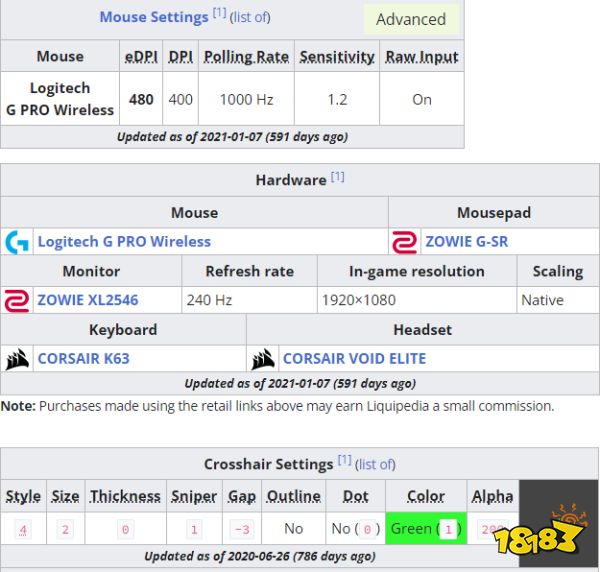Click the 1920×1080 resolution cell
This screenshot has width=600, height=572.
click(417, 300)
